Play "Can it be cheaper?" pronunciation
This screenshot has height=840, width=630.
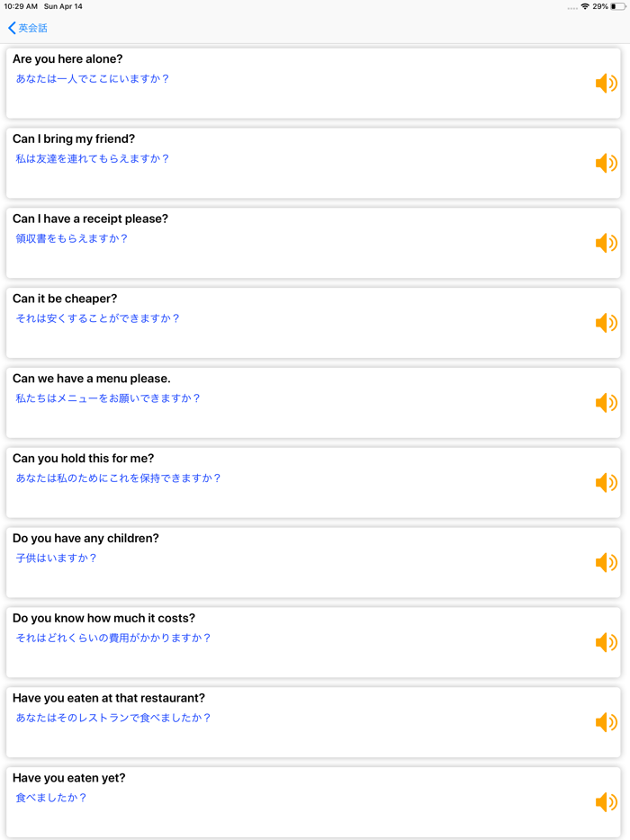pos(606,323)
